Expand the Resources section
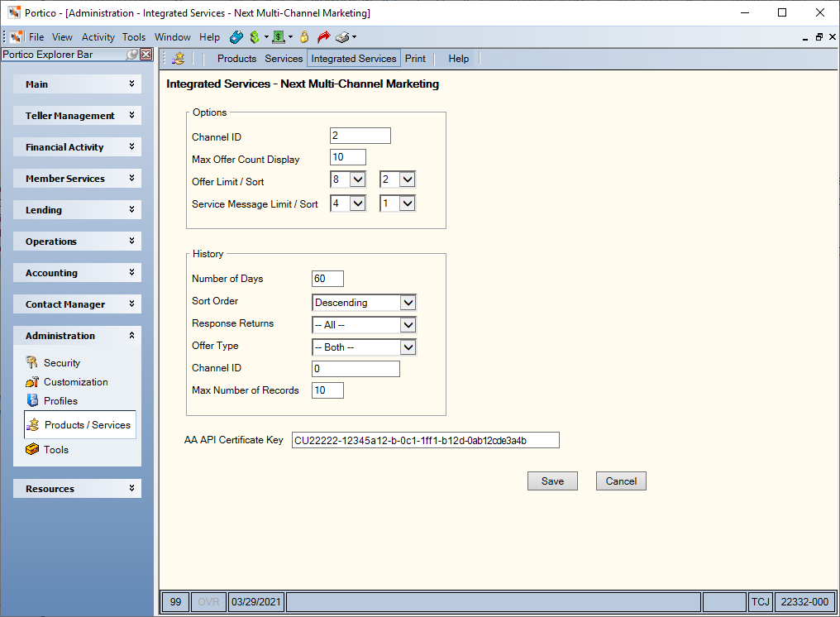Screen dimensions: 840x617 (x=77, y=488)
